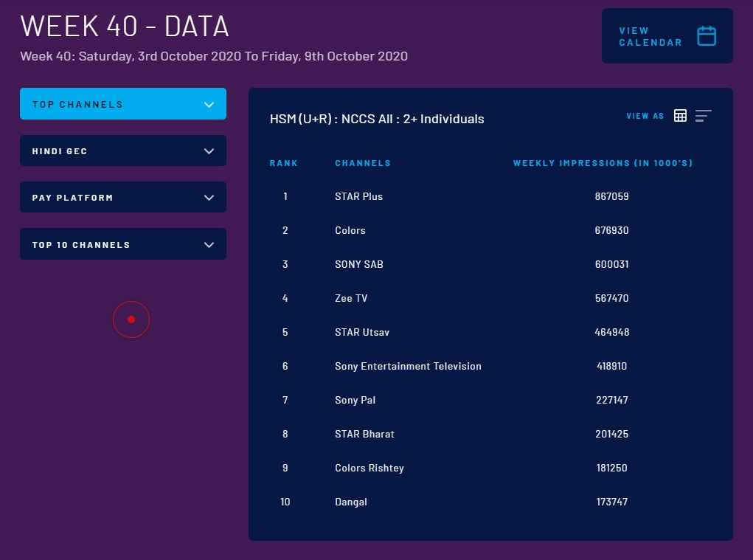Switch to table grid view icon
This screenshot has width=753, height=560.
tap(680, 116)
